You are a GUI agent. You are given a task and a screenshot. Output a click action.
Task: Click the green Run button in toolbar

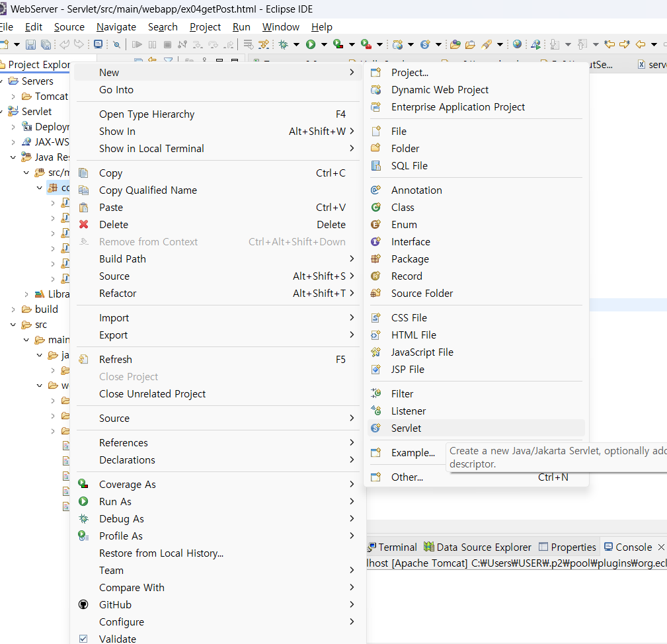(311, 44)
